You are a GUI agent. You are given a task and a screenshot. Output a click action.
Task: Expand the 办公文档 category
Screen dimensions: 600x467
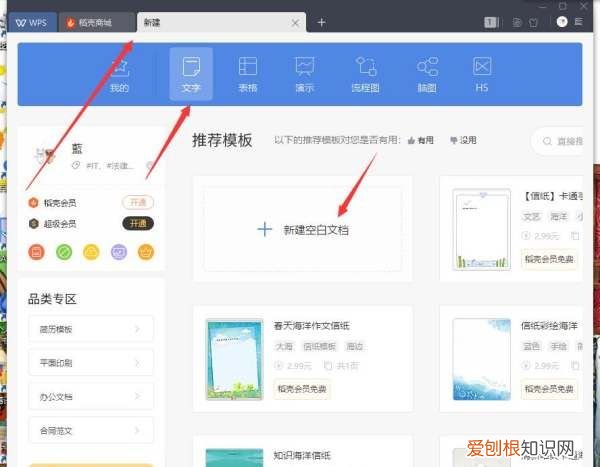pyautogui.click(x=91, y=396)
